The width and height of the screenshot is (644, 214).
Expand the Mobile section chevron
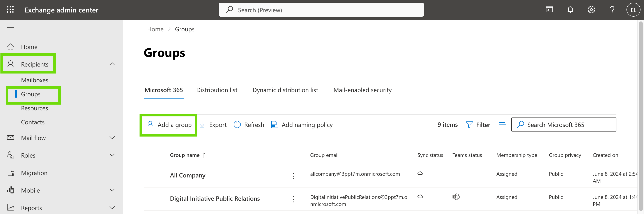pyautogui.click(x=112, y=190)
